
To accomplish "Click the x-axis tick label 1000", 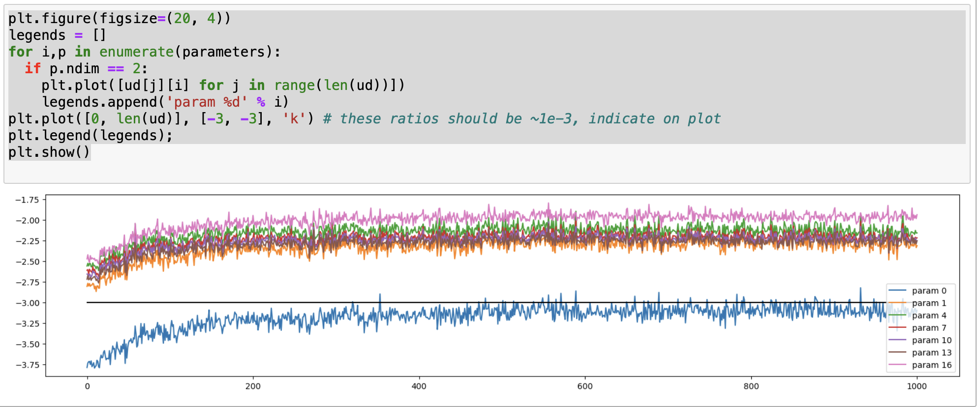I will click(917, 386).
